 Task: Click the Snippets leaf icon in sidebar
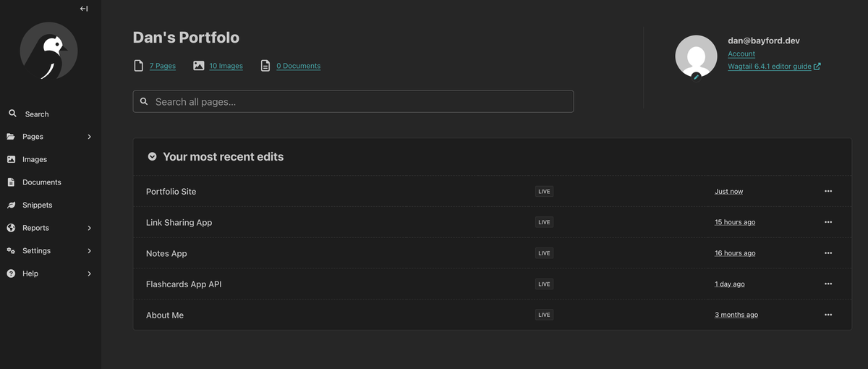click(x=11, y=205)
